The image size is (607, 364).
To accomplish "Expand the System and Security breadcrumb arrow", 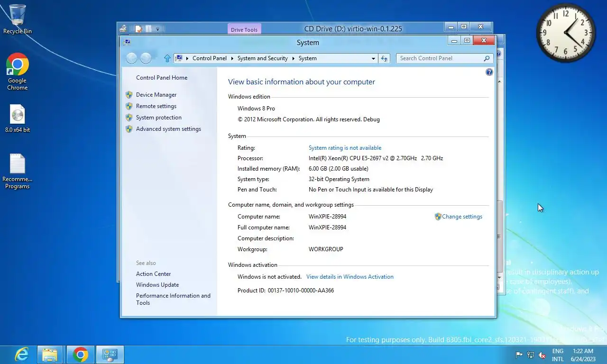I will pyautogui.click(x=294, y=58).
